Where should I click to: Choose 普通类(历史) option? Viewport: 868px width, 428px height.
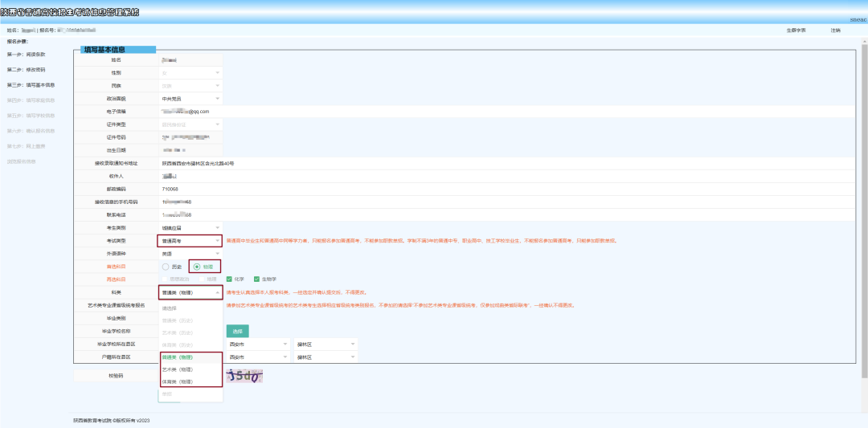tap(190, 320)
